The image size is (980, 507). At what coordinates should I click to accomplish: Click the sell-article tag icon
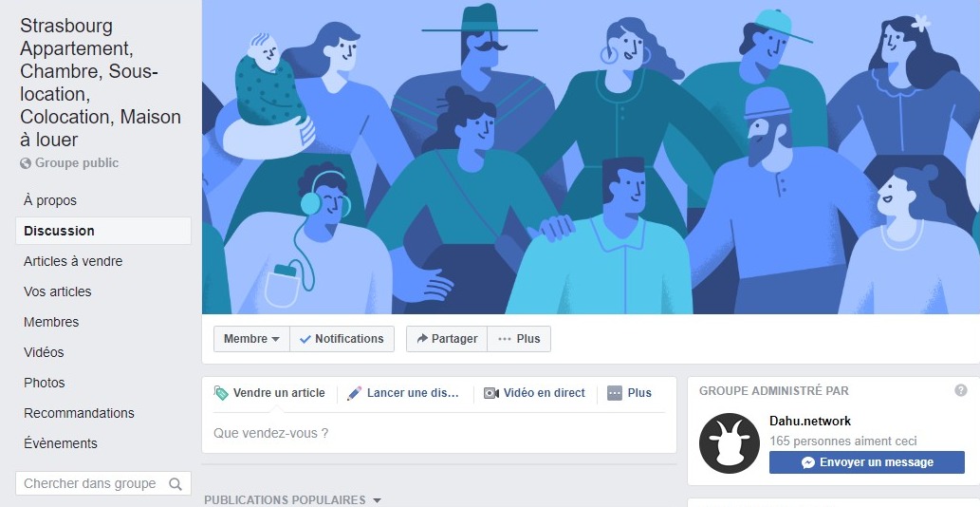221,393
